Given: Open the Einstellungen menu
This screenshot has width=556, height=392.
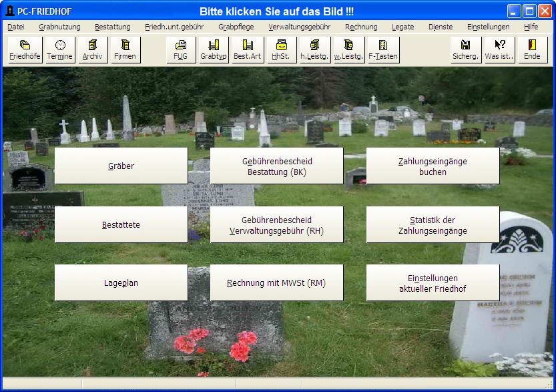Looking at the screenshot, I should tap(488, 27).
